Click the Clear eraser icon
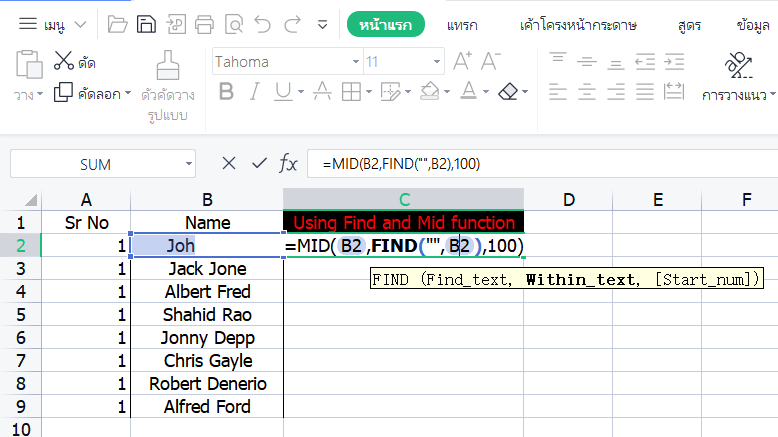This screenshot has width=778, height=437. point(508,92)
